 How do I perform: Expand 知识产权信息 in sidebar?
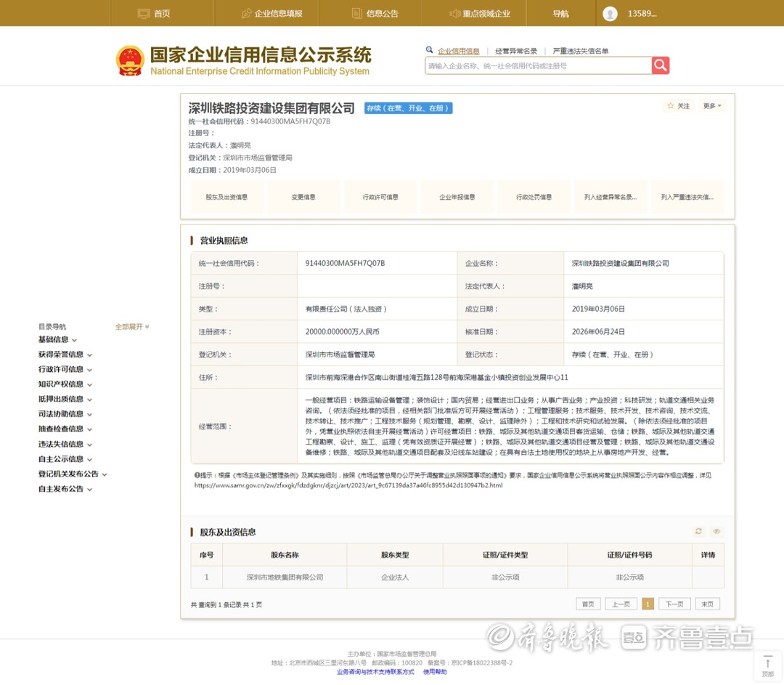[65, 384]
